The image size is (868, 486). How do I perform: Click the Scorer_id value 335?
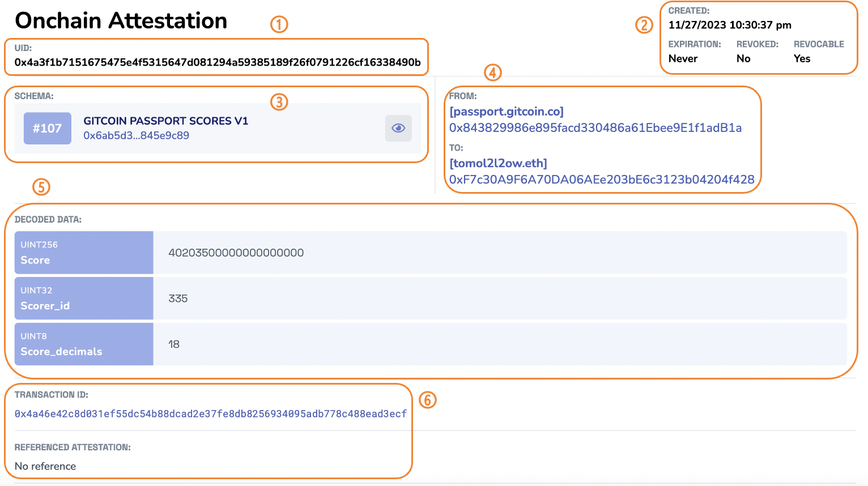coord(178,299)
